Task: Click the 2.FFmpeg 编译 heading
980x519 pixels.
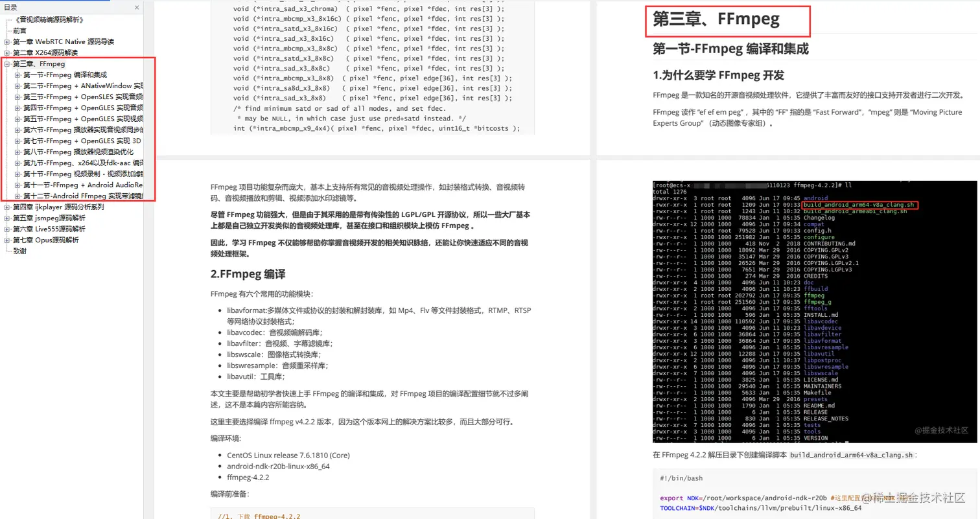Action: 248,274
